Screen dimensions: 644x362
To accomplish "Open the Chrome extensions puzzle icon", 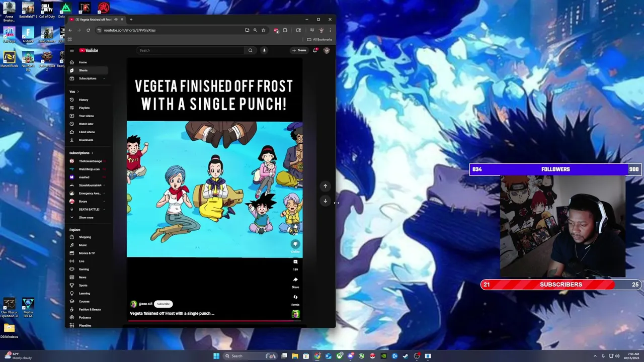I will 285,30.
